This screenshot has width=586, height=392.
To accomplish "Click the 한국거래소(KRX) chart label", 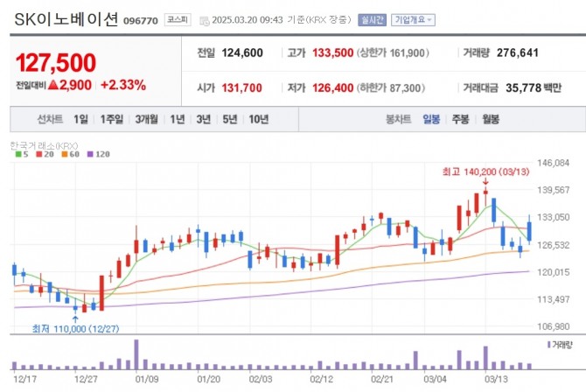I will [44, 145].
